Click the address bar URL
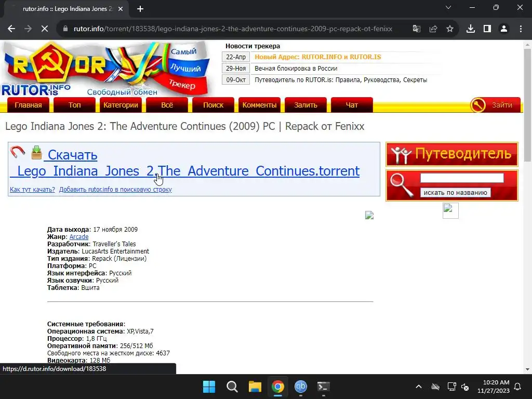 233,29
